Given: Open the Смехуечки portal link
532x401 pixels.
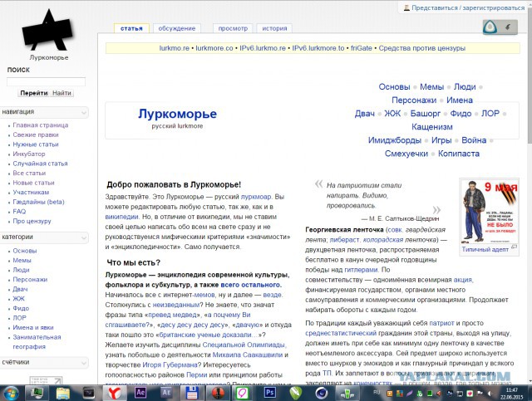Looking at the screenshot, I should tap(406, 154).
